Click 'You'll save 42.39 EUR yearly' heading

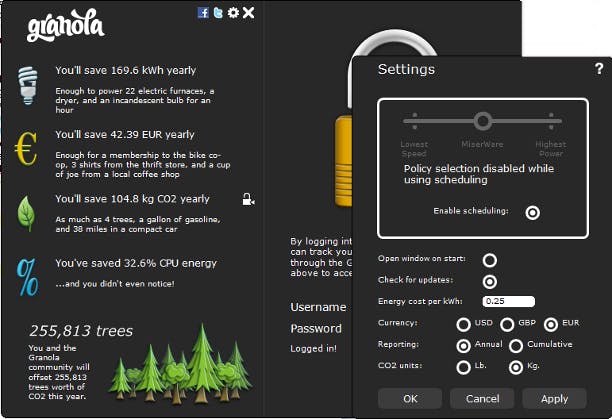(125, 135)
